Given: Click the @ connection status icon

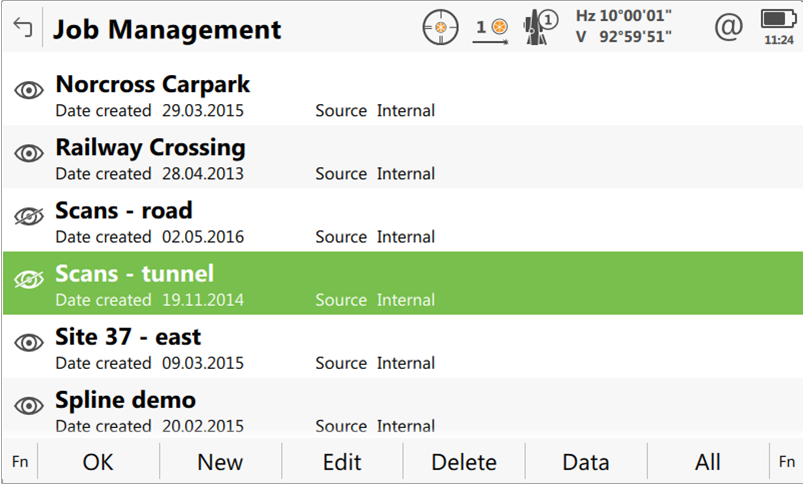Looking at the screenshot, I should tap(728, 27).
